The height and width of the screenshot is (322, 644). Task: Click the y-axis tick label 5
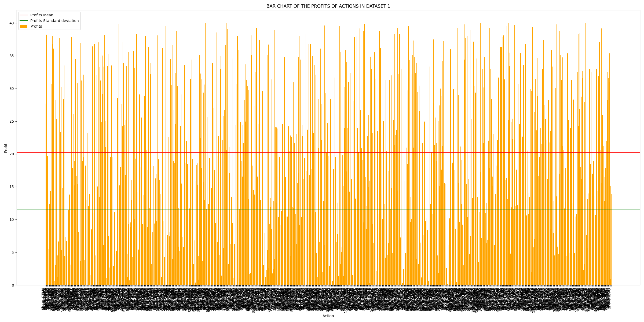click(13, 252)
